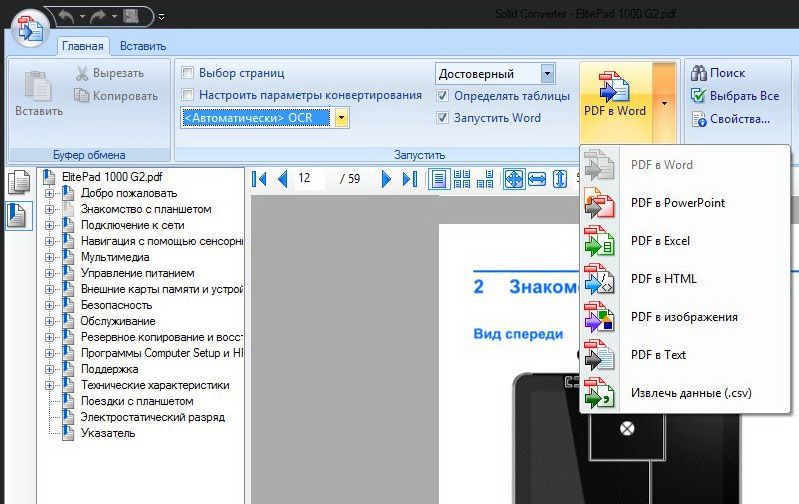The width and height of the screenshot is (799, 504).
Task: Click Выбрать Все button
Action: pos(735,95)
